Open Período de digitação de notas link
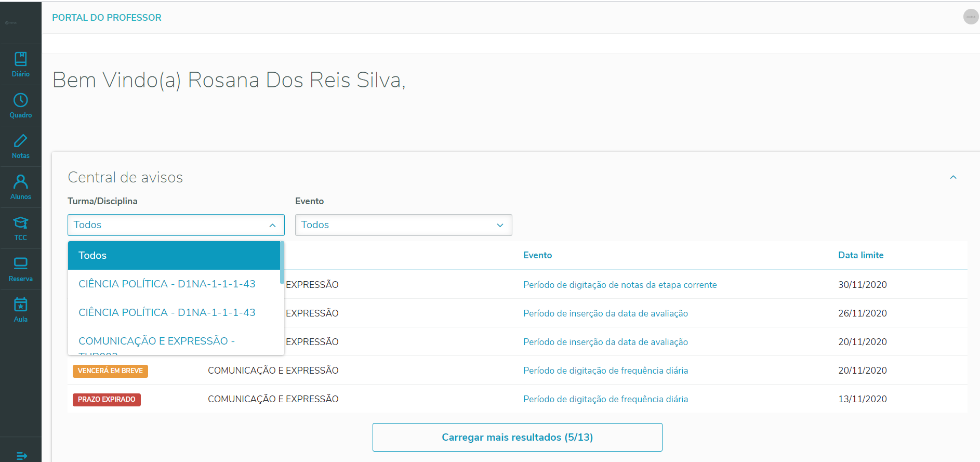The image size is (980, 462). click(x=619, y=285)
